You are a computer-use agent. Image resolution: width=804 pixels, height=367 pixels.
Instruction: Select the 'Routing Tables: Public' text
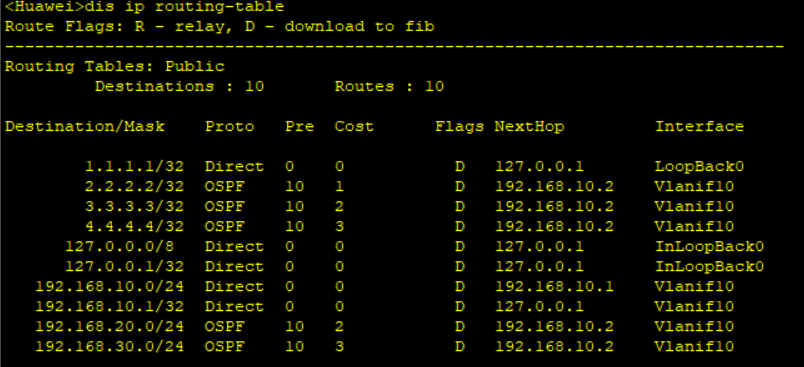click(115, 67)
